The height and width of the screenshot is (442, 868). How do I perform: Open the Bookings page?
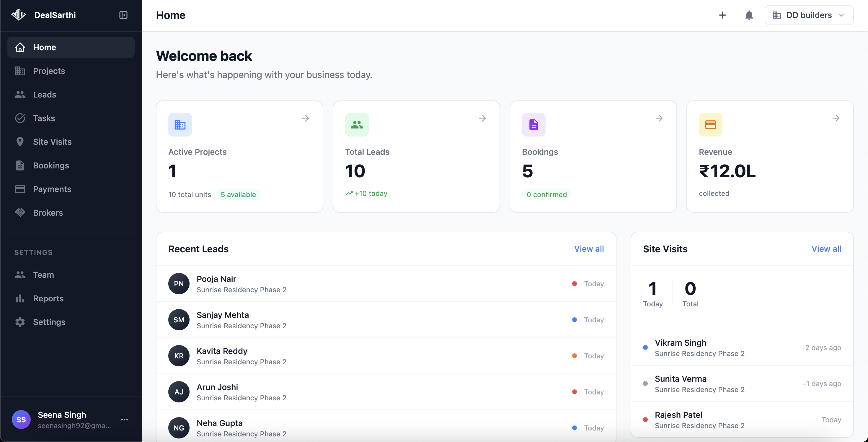tap(51, 165)
